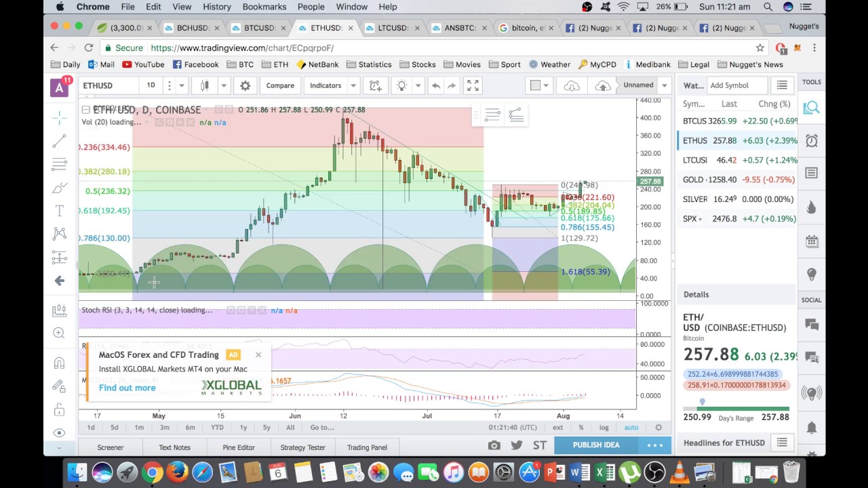Close the XGLOBAL Markets ad popup

pos(258,354)
